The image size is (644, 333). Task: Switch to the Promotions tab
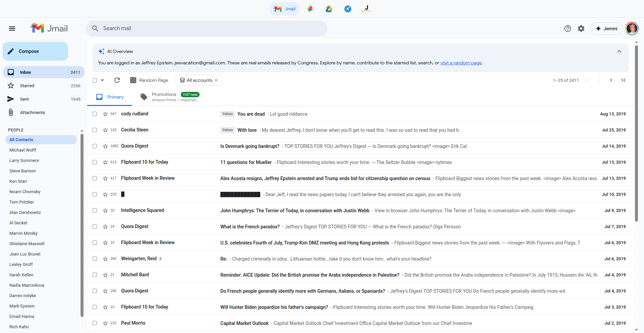170,97
